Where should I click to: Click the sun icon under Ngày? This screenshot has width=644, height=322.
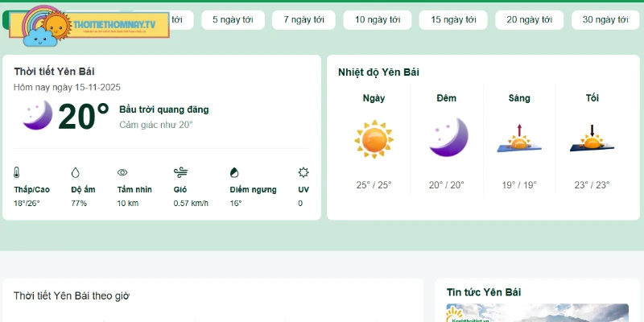374,139
